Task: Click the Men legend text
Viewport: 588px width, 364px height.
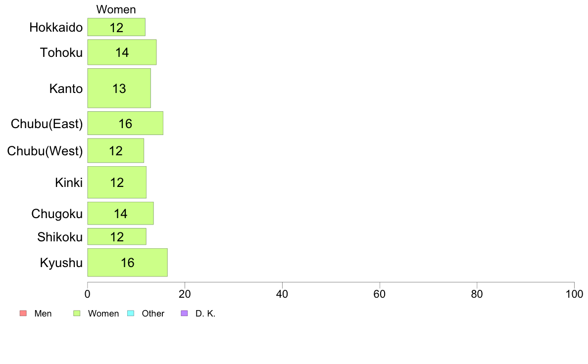Action: [x=43, y=314]
